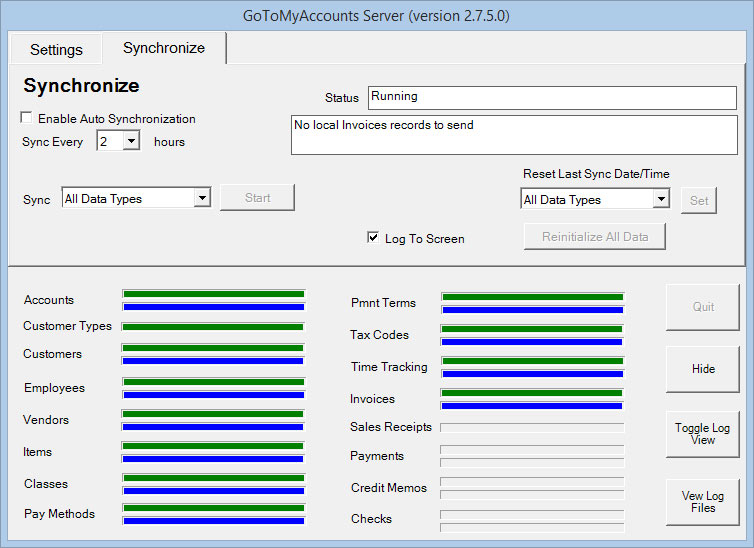This screenshot has width=754, height=548.
Task: Click the lower empty Checks progress bar
Action: point(532,527)
